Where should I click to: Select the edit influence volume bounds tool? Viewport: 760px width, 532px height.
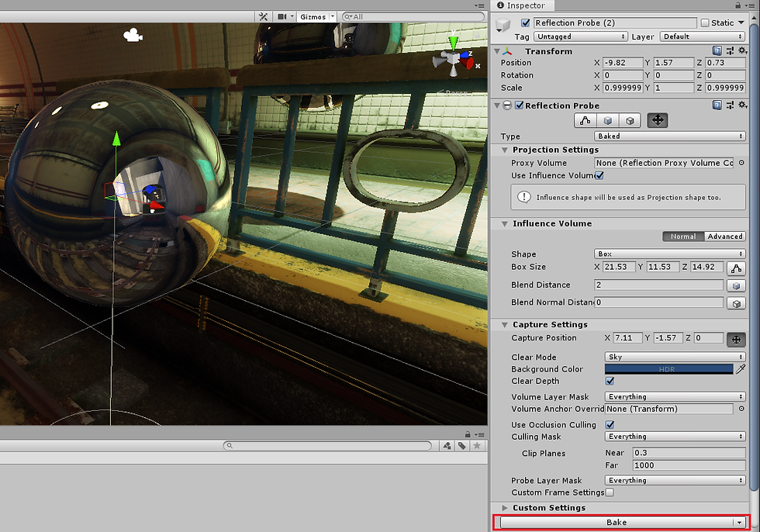(586, 120)
